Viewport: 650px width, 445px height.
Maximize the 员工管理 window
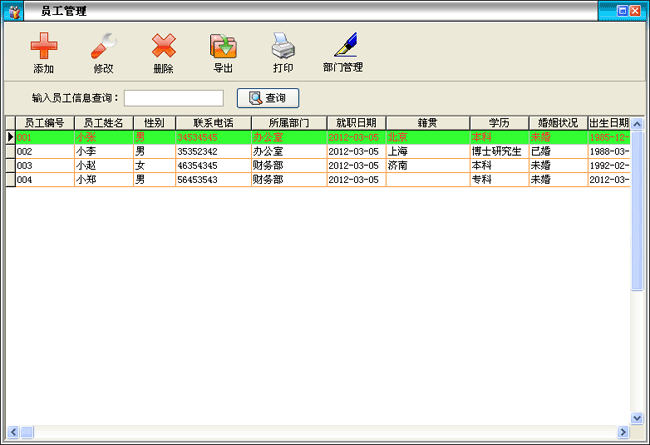pyautogui.click(x=622, y=11)
